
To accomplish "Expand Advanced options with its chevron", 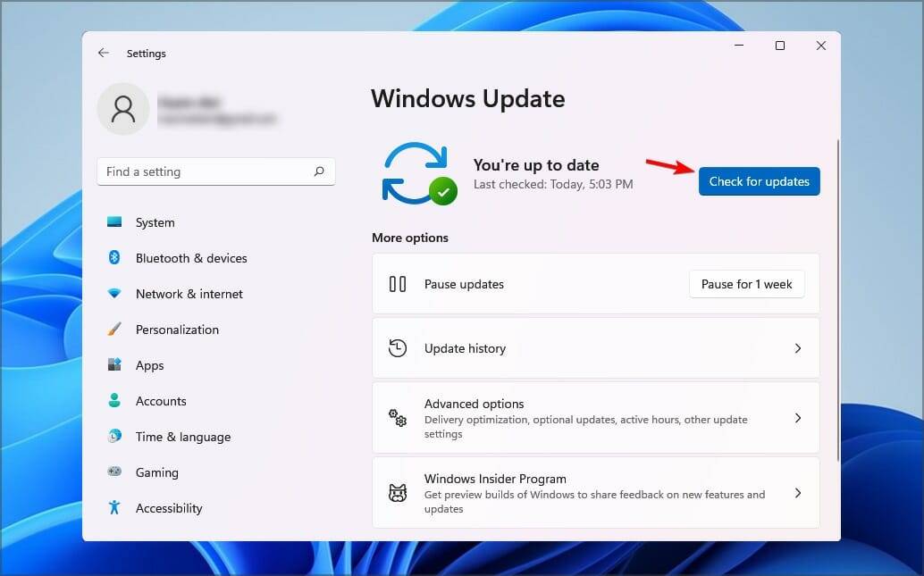I will coord(798,417).
